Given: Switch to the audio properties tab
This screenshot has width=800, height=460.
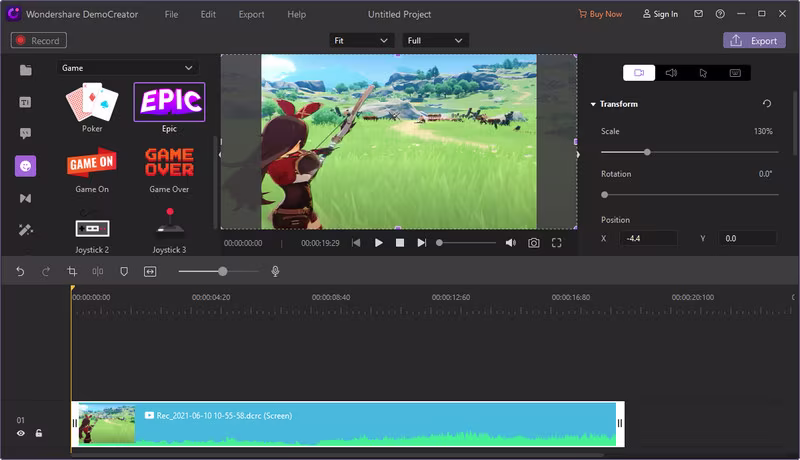Looking at the screenshot, I should [671, 73].
